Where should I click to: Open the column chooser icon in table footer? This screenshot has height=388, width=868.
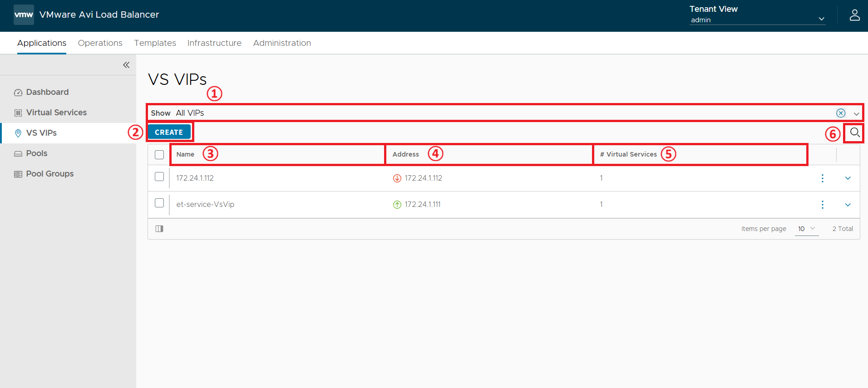click(x=159, y=229)
